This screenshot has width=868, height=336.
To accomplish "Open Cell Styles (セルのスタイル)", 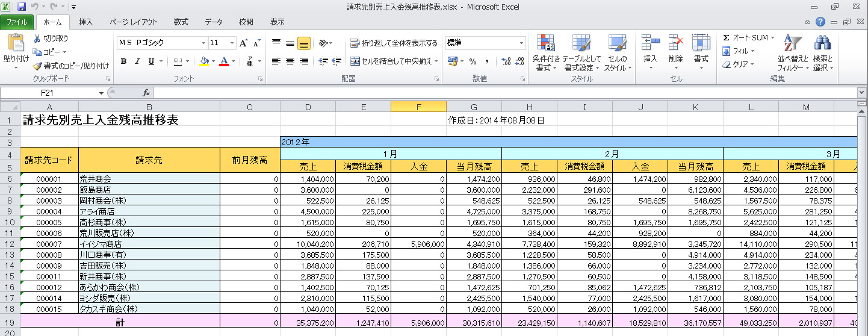I will point(618,53).
